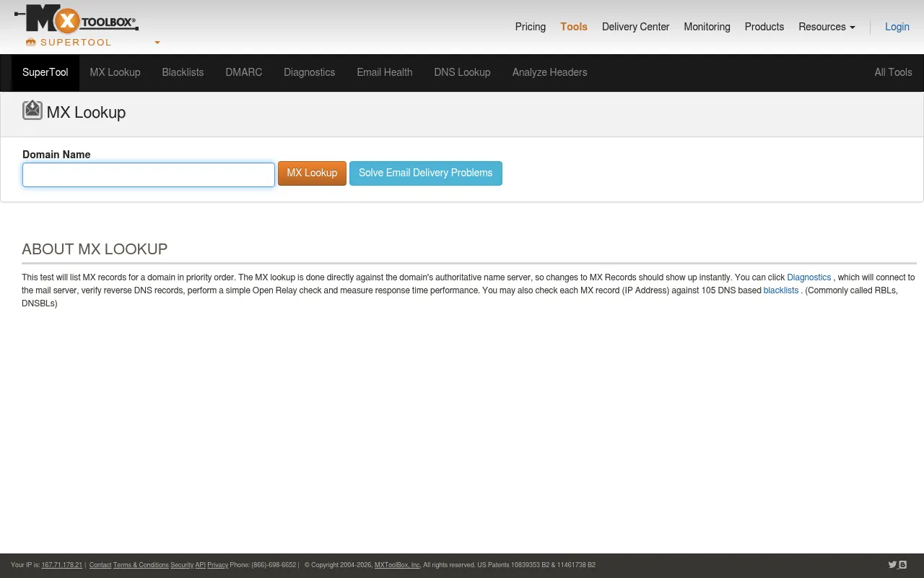Screen dimensions: 924x578
Task: Switch to Analyze Headers tab
Action: point(549,72)
